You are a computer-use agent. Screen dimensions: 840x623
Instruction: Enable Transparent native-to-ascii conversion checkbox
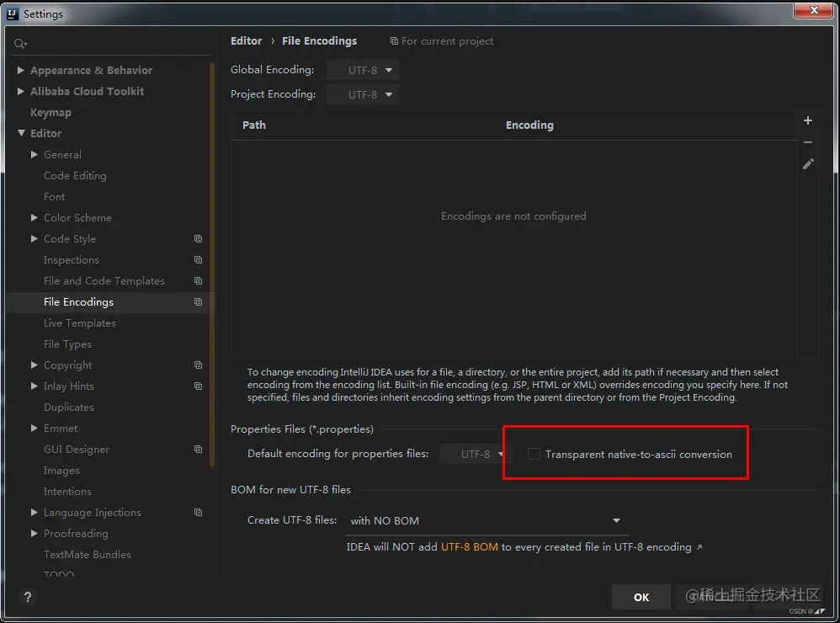pos(534,455)
